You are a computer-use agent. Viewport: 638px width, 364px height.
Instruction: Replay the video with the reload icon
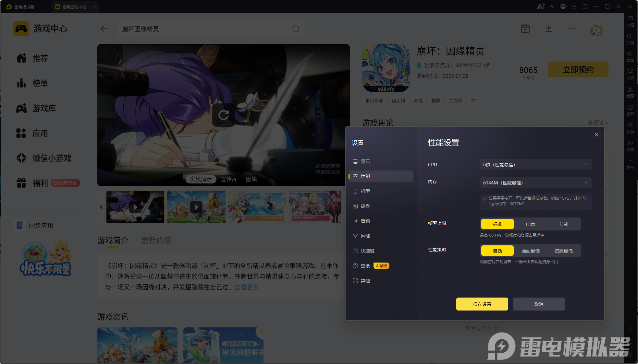tap(224, 115)
